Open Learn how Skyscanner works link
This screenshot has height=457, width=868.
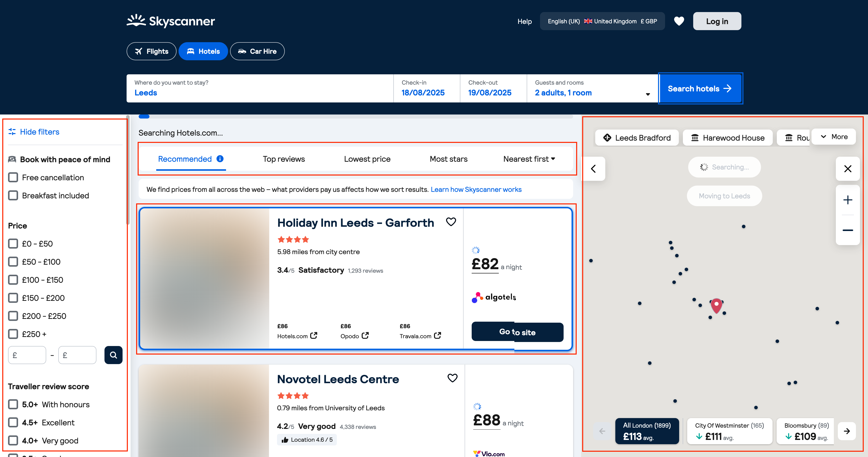[x=476, y=189]
